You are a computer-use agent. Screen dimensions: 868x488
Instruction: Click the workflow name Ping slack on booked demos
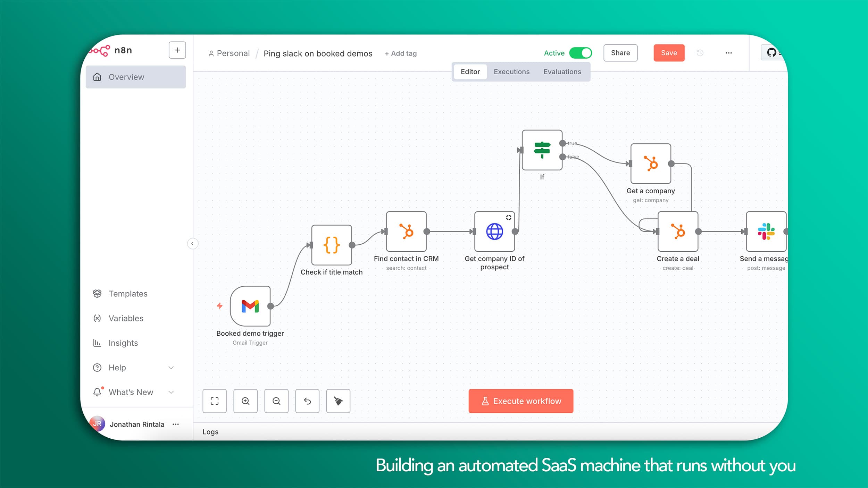[x=318, y=53]
